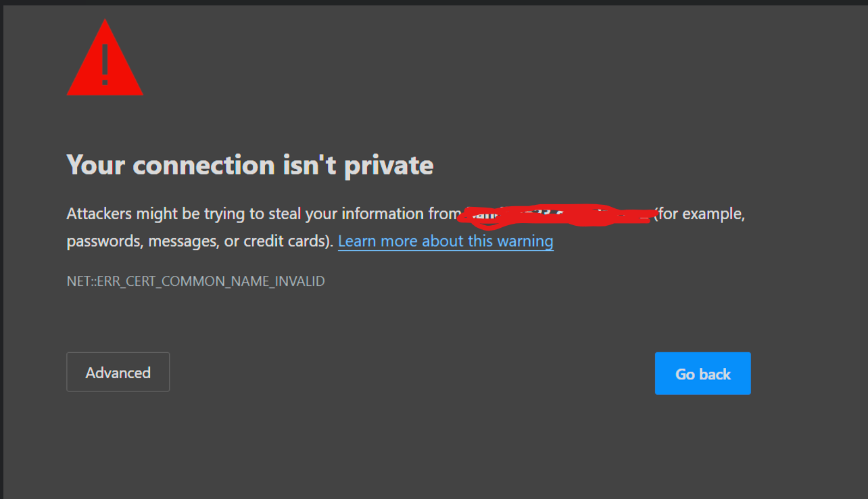
Task: Click the word "private" in the heading
Action: (389, 165)
